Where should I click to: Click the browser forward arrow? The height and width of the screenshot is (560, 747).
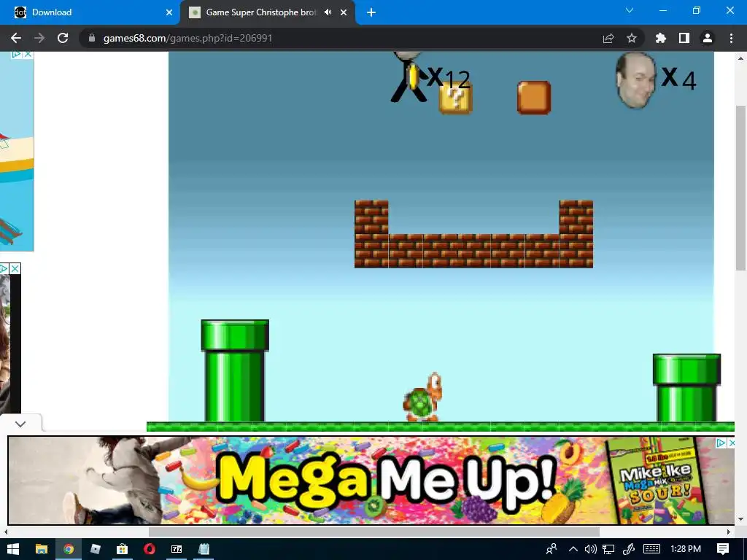click(39, 38)
